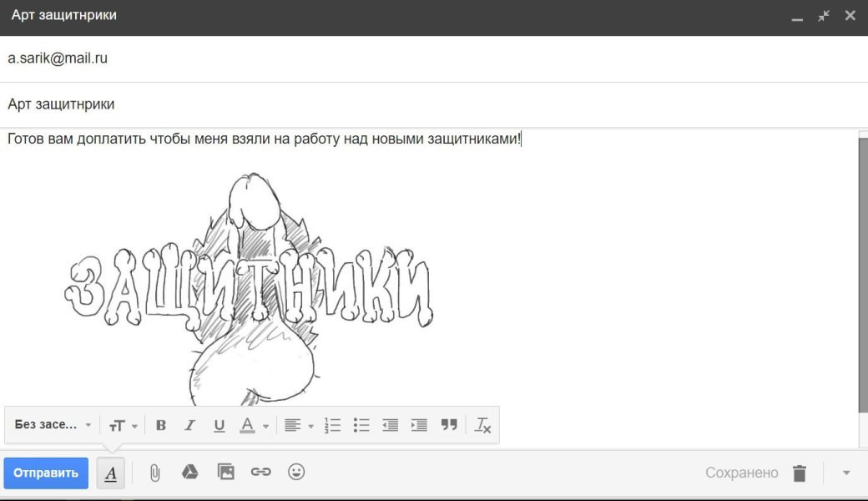Screen dimensions: 868x501
Task: Click the Сохранено draft status text
Action: [x=742, y=473]
